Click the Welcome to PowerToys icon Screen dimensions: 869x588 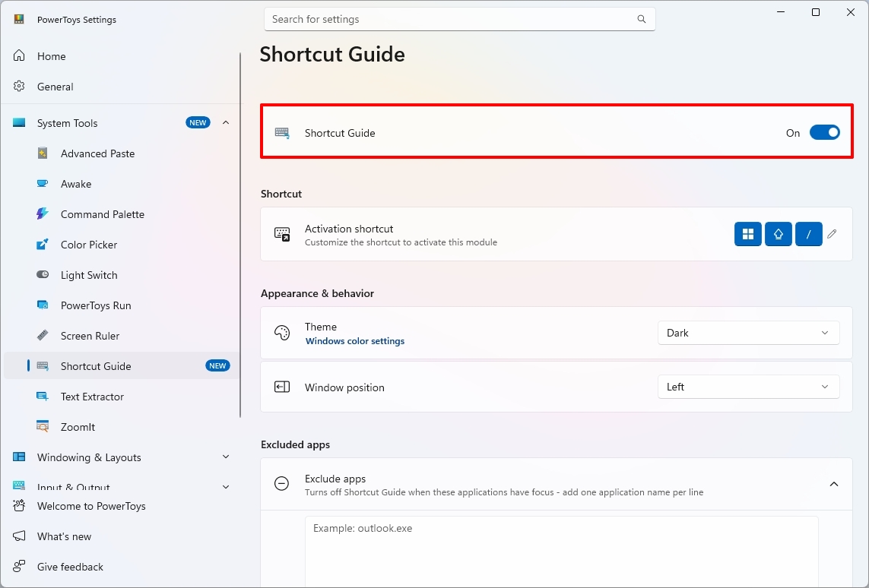[x=20, y=505]
